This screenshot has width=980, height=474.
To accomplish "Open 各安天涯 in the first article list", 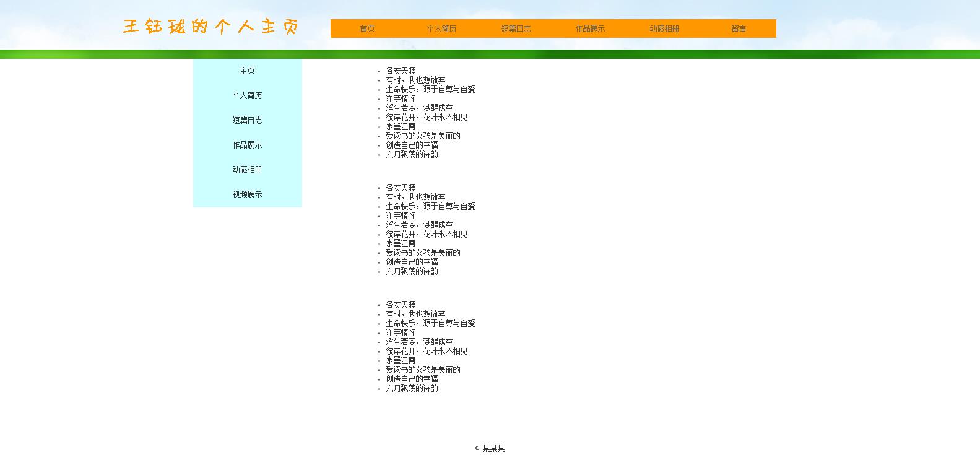I will [401, 71].
